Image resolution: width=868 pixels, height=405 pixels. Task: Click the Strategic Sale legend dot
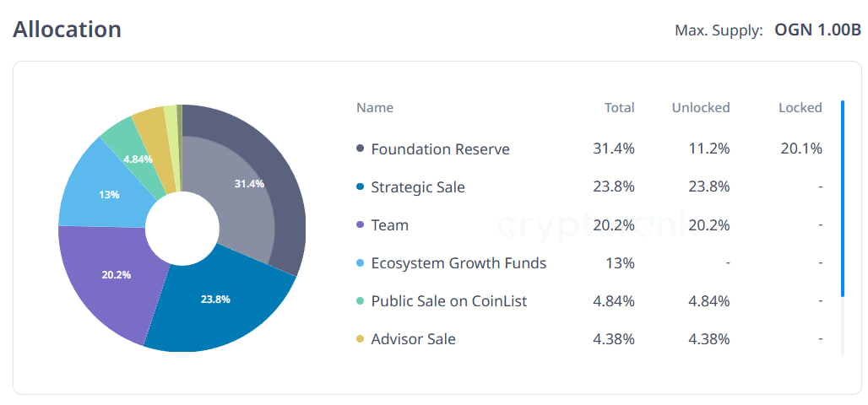tap(361, 187)
